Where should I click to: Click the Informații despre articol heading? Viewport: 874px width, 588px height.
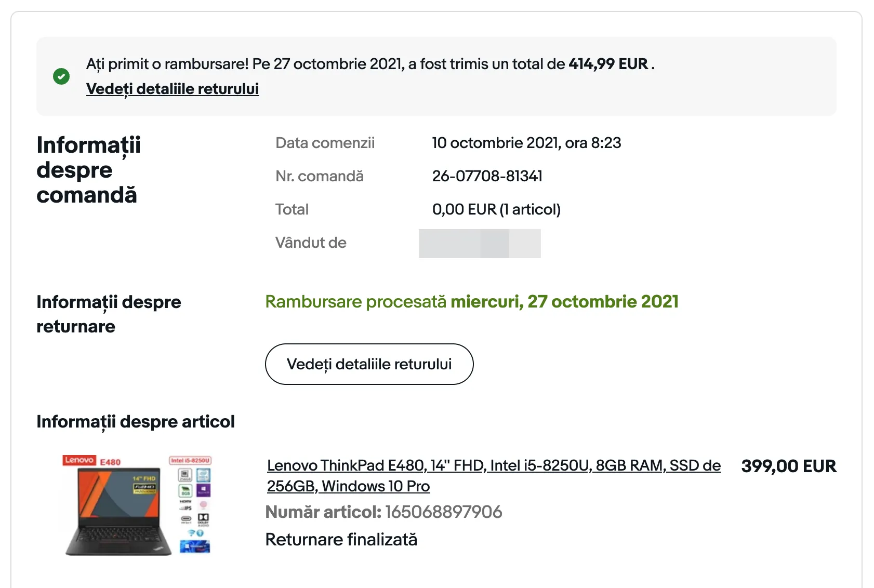coord(135,421)
